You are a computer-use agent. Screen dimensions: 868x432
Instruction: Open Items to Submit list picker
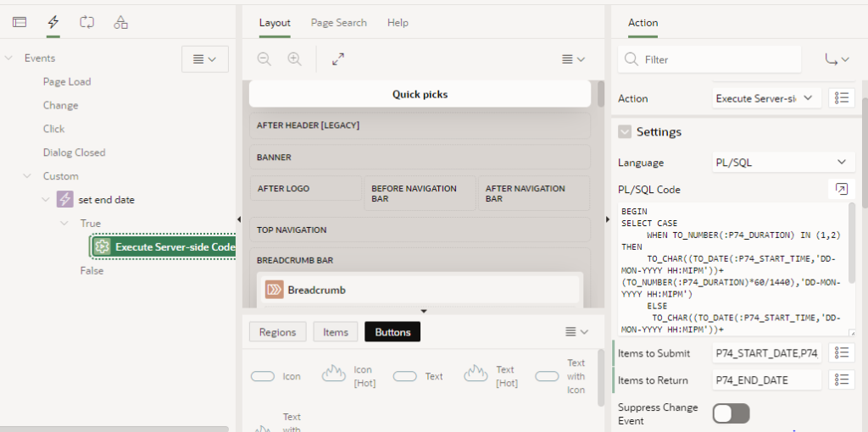pos(841,353)
